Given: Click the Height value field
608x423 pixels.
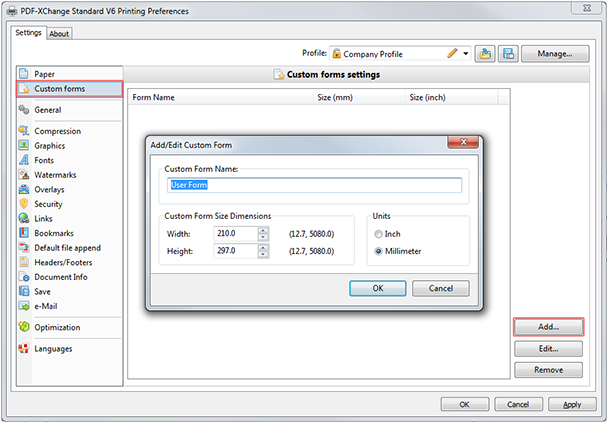Looking at the screenshot, I should click(236, 251).
